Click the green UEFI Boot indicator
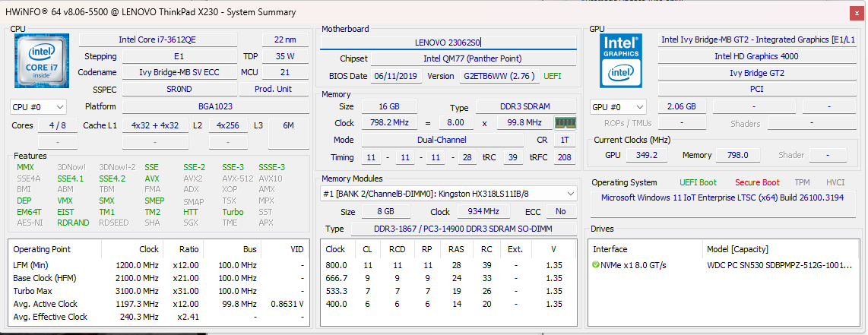The image size is (868, 335). [698, 182]
